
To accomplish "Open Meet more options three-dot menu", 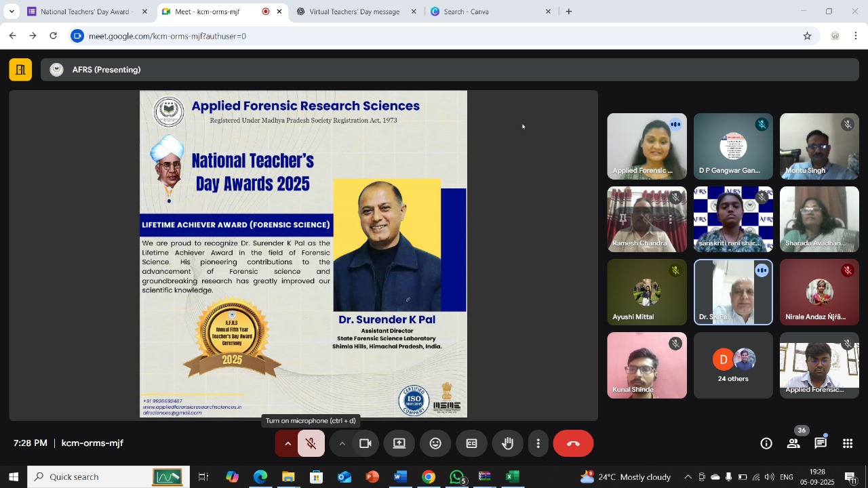I will pyautogui.click(x=538, y=444).
